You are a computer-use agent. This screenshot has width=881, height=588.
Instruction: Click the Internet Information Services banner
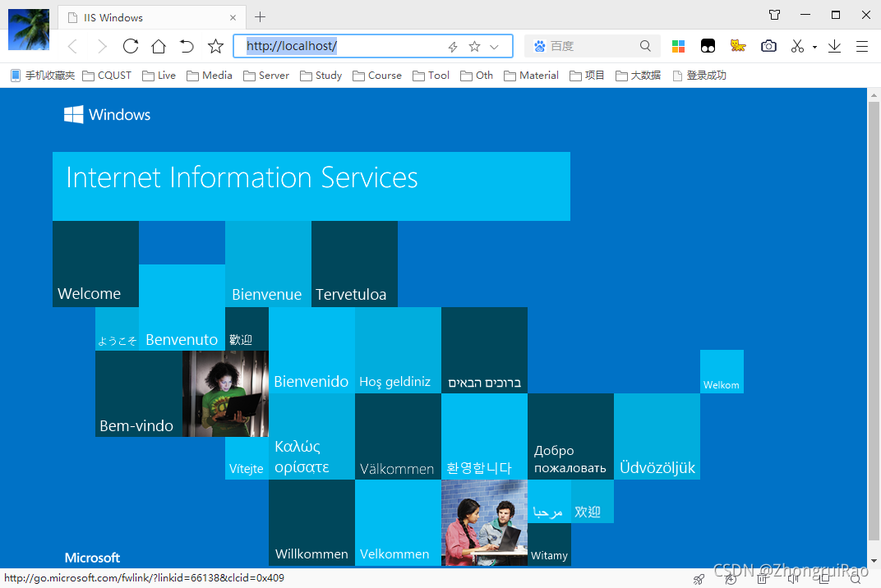tap(311, 186)
